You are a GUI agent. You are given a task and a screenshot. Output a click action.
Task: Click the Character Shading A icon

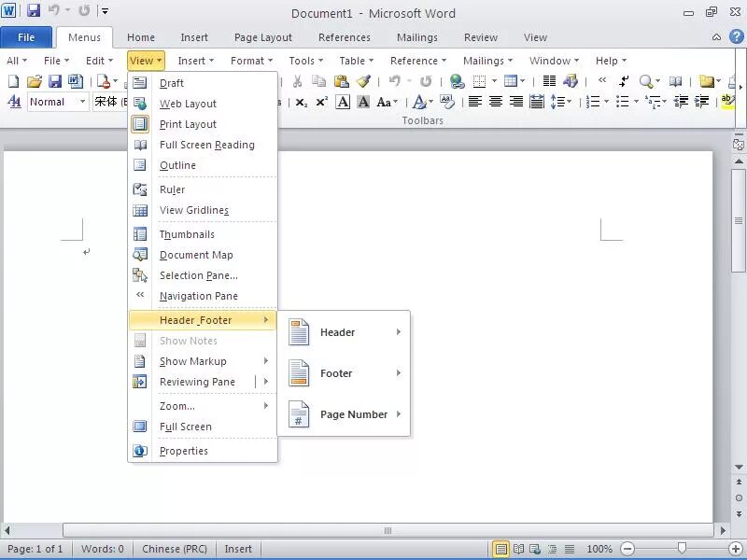363,102
